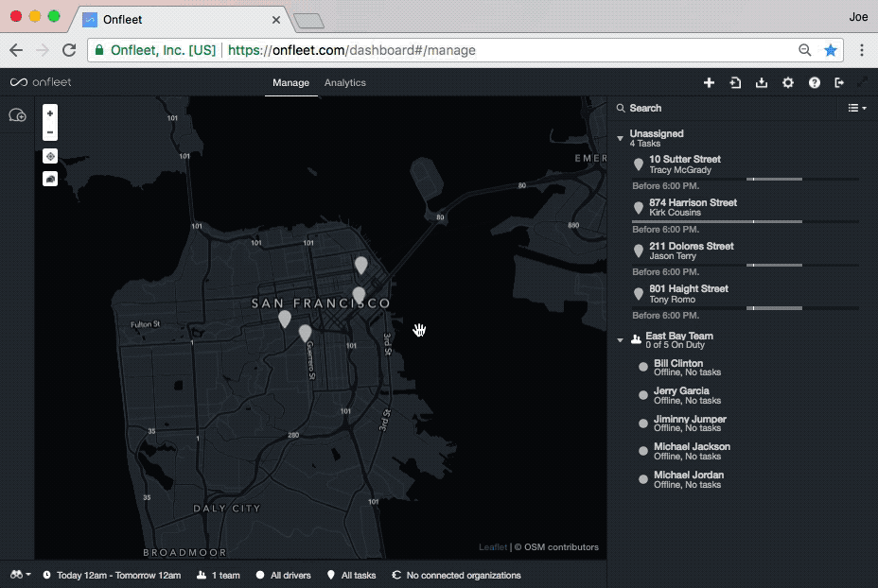This screenshot has height=588, width=878.
Task: Click the pin icon for 874 Harrison Street
Action: click(639, 208)
